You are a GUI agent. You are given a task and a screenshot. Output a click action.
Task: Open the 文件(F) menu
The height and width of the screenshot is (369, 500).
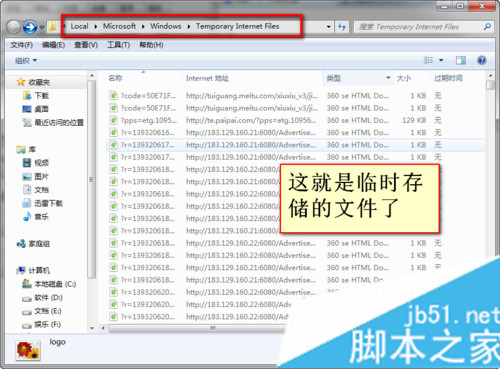22,45
